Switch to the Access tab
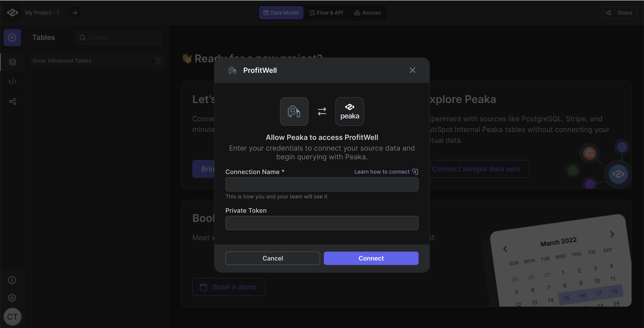Image resolution: width=644 pixels, height=328 pixels. (x=367, y=13)
